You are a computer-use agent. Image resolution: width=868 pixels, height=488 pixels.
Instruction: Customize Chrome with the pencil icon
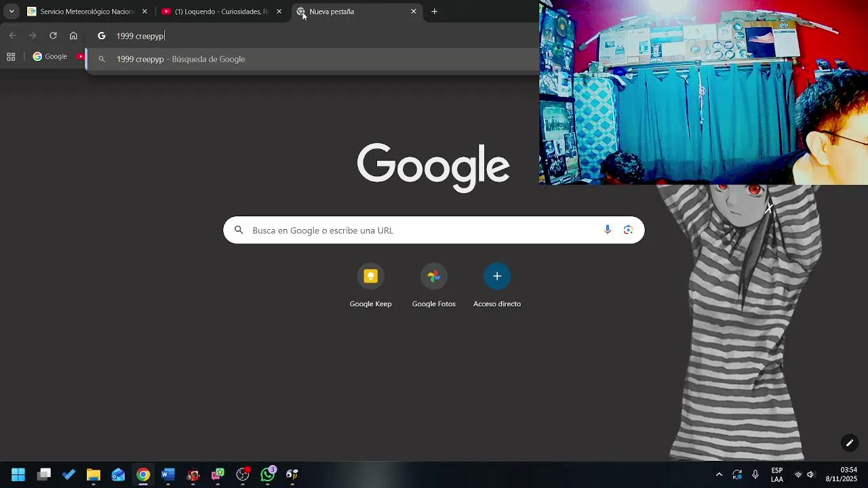click(850, 443)
